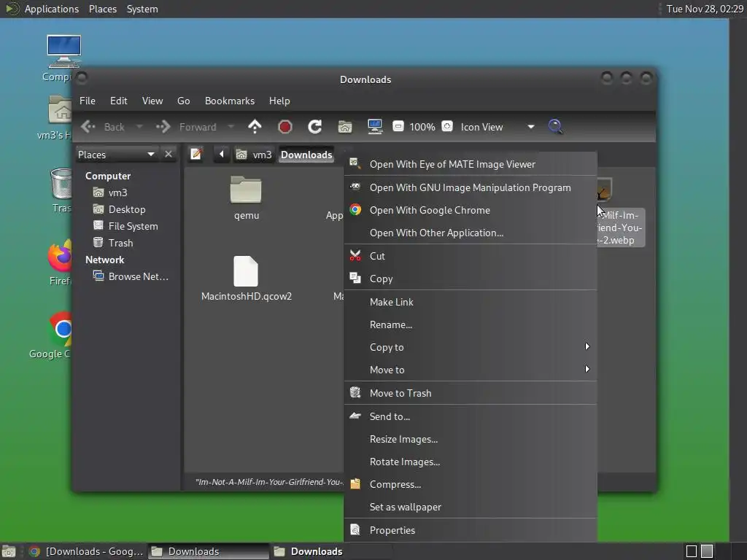This screenshot has height=560, width=747.
Task: Click the red Stop loading icon
Action: (x=285, y=127)
